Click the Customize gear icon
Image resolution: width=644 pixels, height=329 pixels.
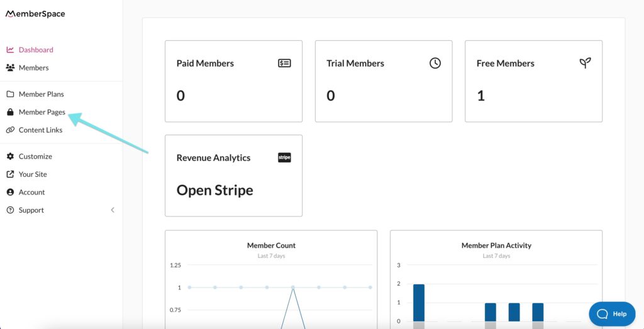pyautogui.click(x=10, y=156)
